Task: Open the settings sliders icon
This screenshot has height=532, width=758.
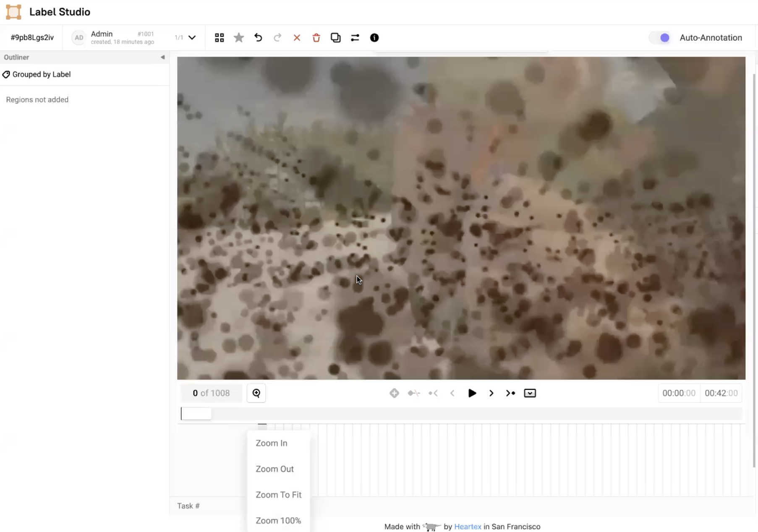Action: (x=355, y=38)
